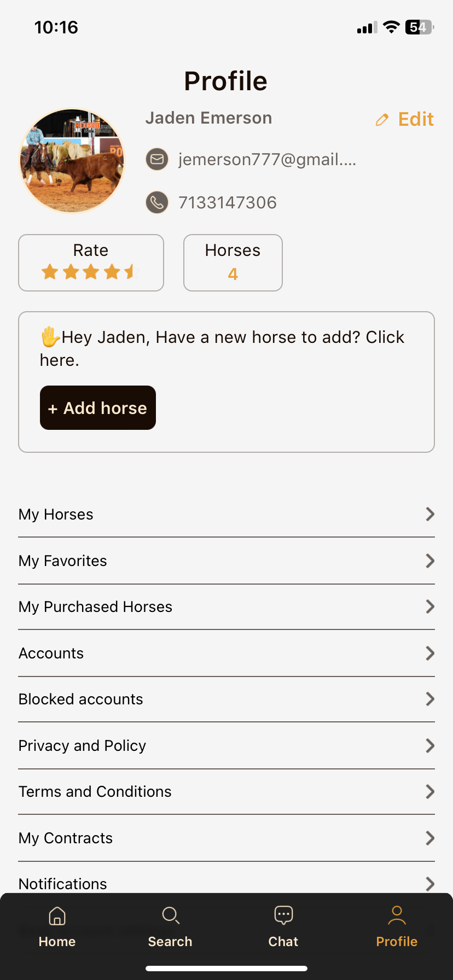Tap the profile picture thumbnail

coord(72,161)
